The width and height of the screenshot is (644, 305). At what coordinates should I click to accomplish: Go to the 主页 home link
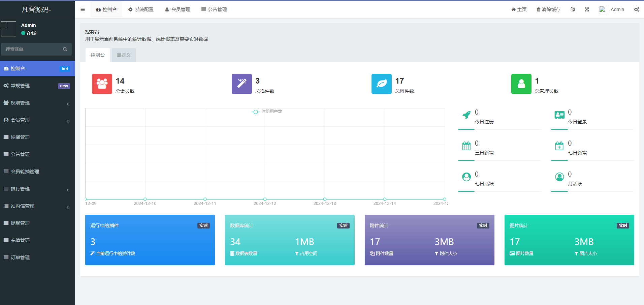pos(519,9)
